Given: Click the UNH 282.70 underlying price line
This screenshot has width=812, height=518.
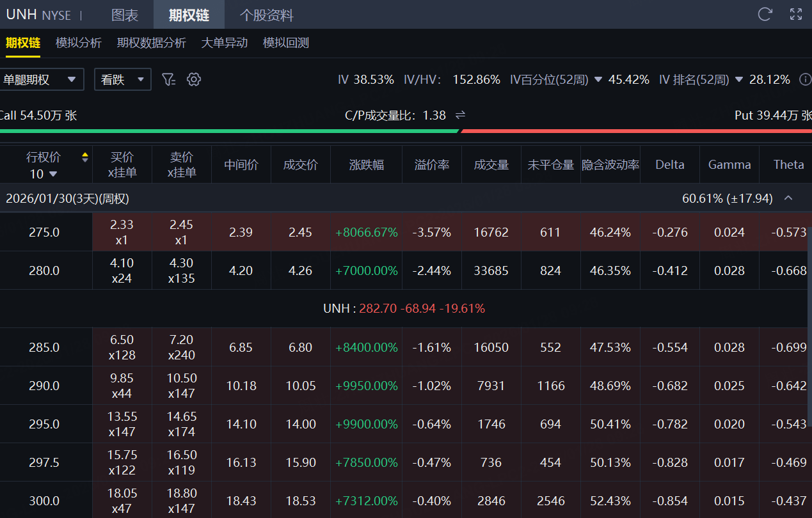Looking at the screenshot, I should click(404, 308).
